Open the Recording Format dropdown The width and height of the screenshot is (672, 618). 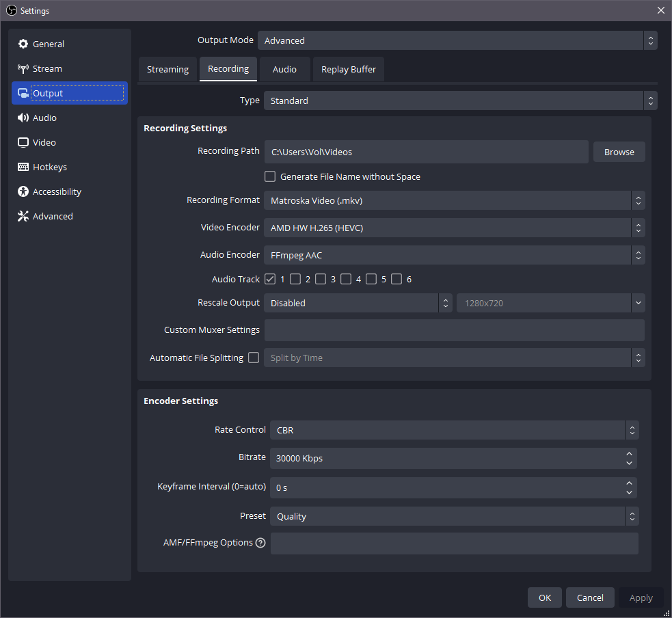(454, 200)
